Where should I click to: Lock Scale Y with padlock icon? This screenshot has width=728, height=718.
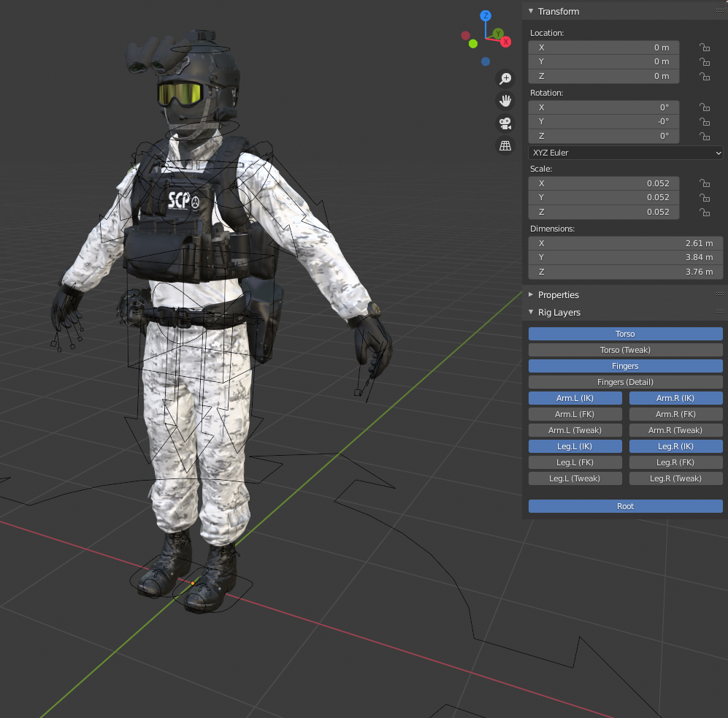coord(705,198)
